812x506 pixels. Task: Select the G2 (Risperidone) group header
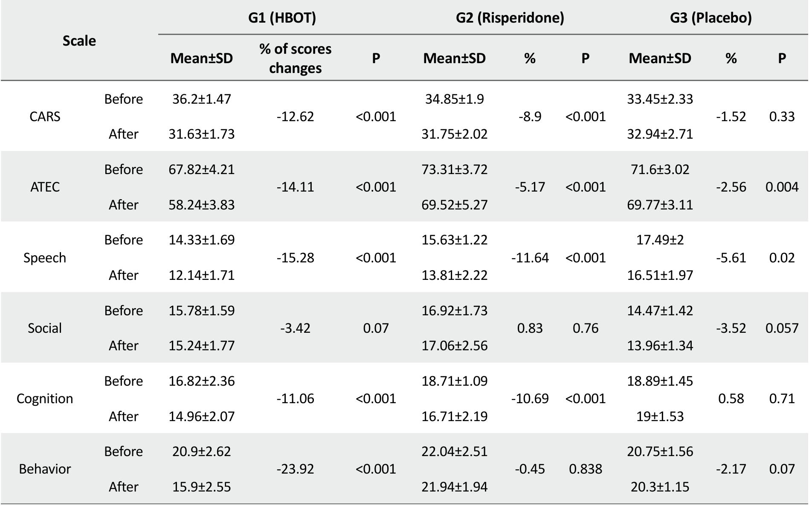(510, 18)
